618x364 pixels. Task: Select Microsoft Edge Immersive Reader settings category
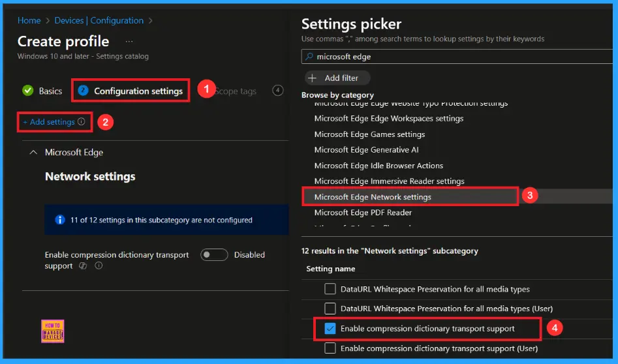pos(390,181)
